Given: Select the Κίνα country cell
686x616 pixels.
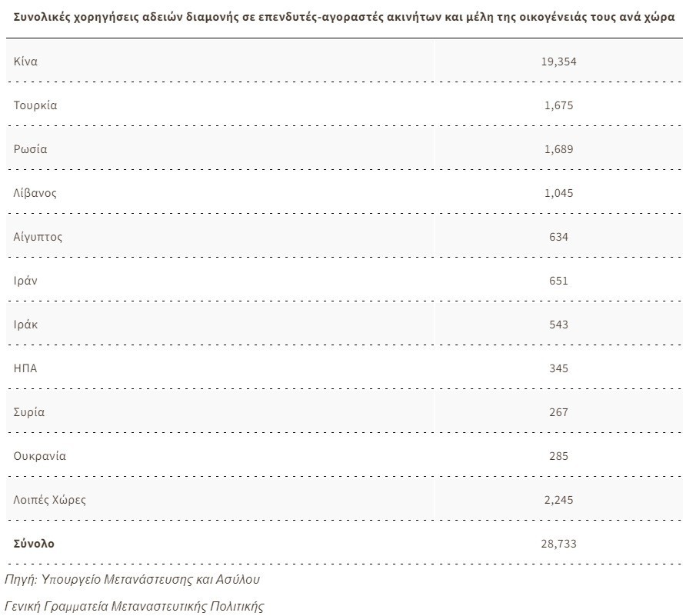Looking at the screenshot, I should (x=25, y=62).
